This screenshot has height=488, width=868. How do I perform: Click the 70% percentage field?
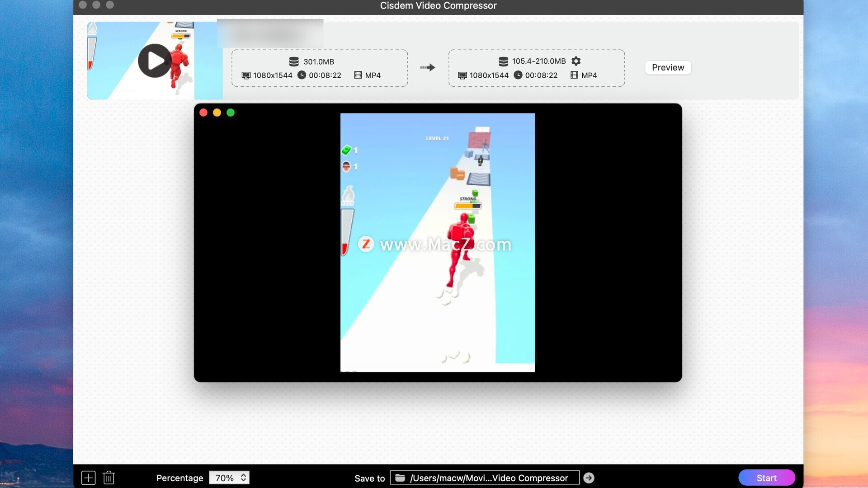(224, 478)
